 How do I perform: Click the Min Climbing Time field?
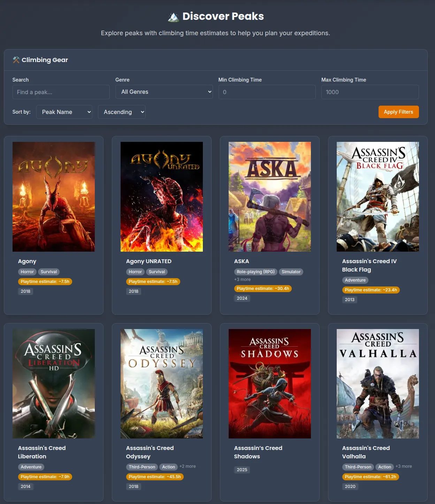coord(267,92)
